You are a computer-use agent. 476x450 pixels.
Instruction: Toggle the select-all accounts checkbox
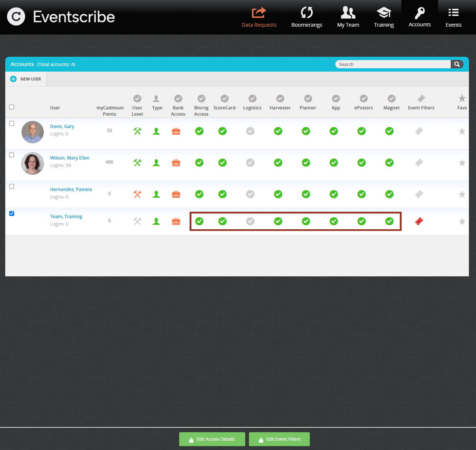click(12, 107)
